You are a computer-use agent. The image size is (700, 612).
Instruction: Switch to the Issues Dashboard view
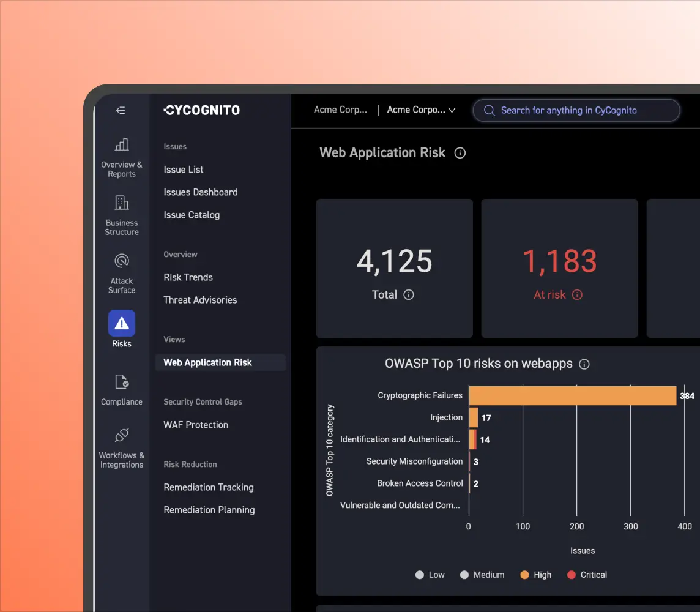tap(200, 192)
